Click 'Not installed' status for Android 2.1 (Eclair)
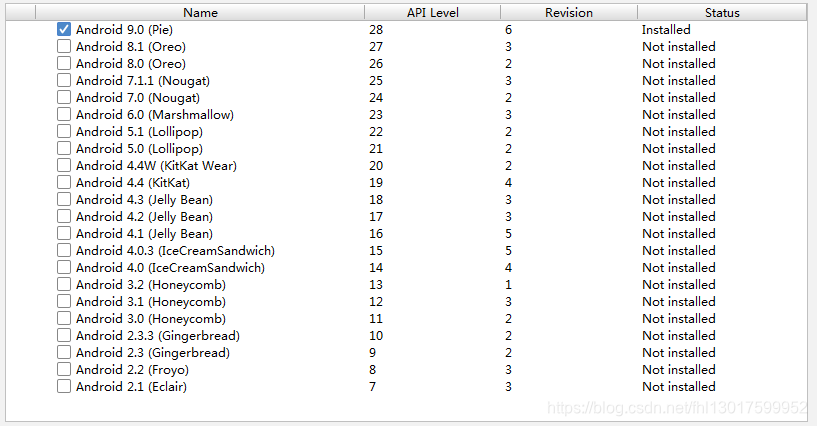Viewport: 817px width, 426px height. tap(678, 386)
